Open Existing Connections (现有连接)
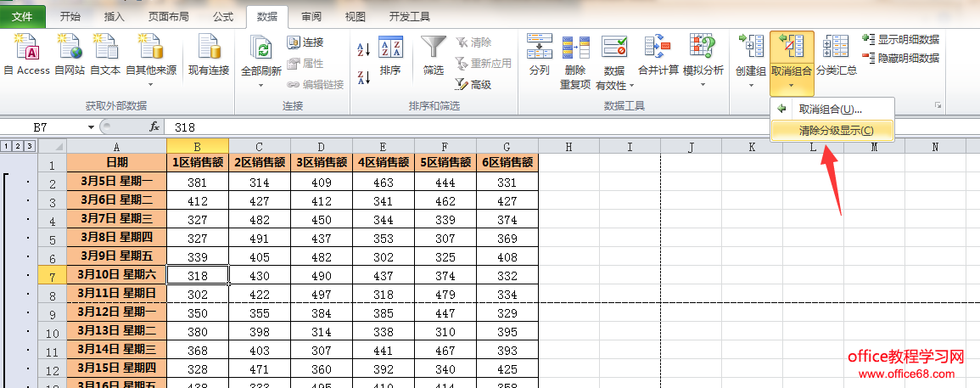980x388 pixels. click(209, 53)
